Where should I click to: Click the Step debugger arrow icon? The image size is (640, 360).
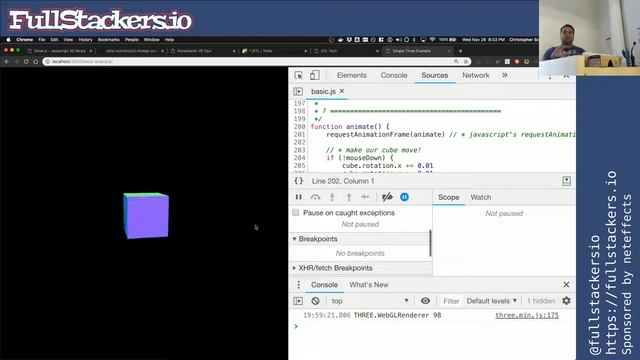[x=365, y=197]
